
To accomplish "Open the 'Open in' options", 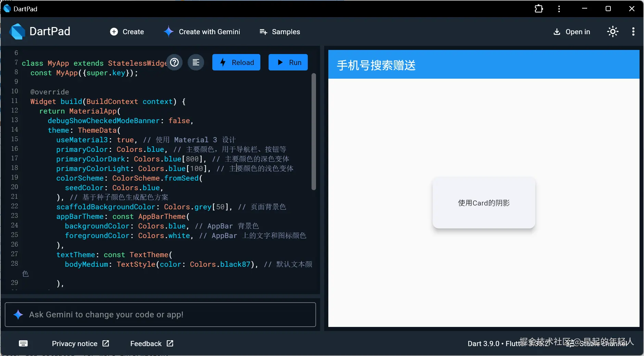I will [577, 31].
